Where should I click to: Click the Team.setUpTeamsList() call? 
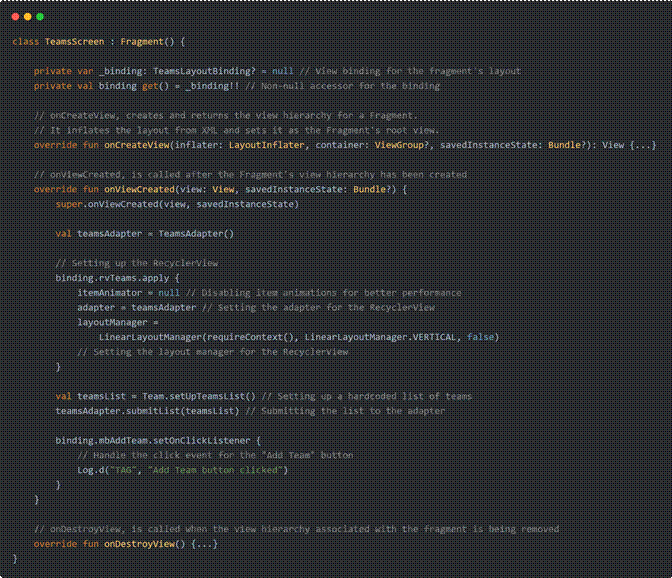[199, 396]
